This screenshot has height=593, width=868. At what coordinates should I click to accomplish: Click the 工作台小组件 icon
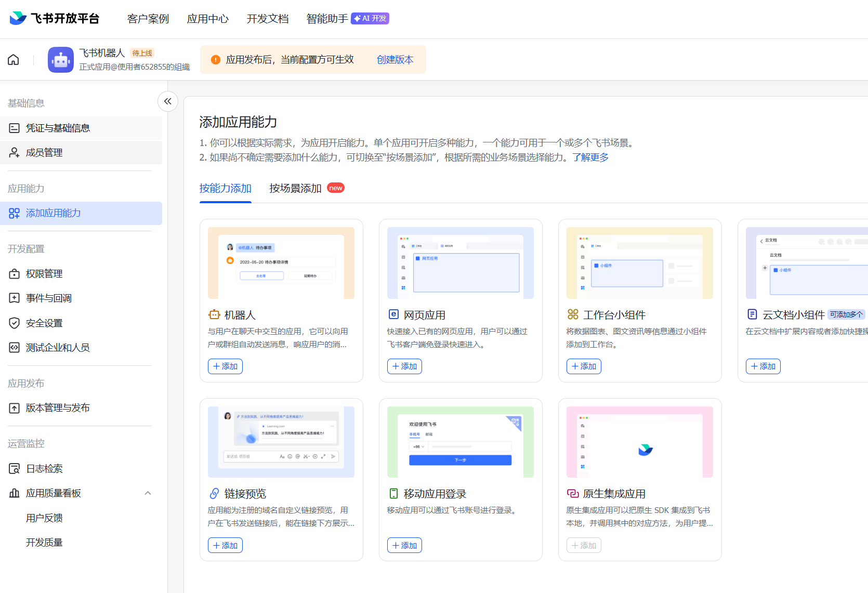click(573, 314)
